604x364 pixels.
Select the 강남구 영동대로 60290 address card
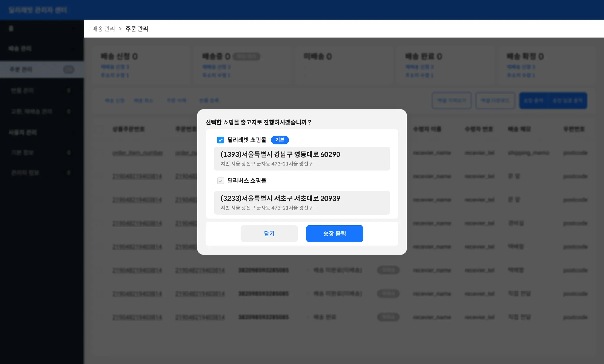(302, 159)
